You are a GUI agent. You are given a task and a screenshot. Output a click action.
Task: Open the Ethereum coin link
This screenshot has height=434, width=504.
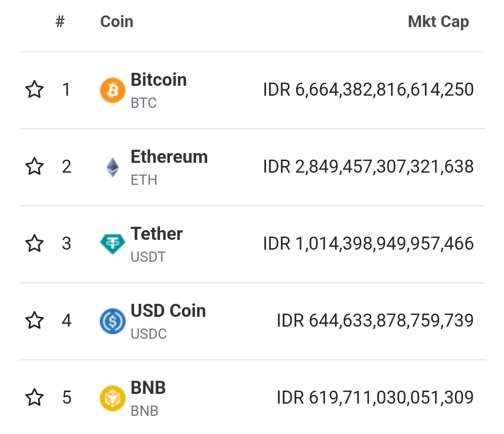point(169,157)
